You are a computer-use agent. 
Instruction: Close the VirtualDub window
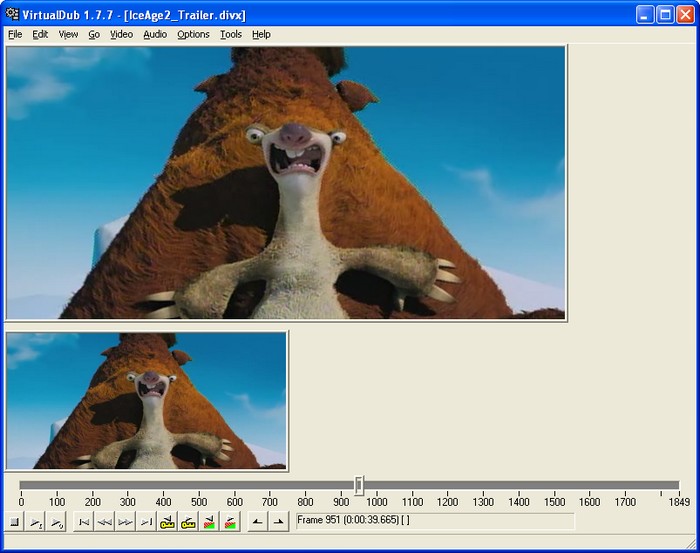(x=685, y=15)
